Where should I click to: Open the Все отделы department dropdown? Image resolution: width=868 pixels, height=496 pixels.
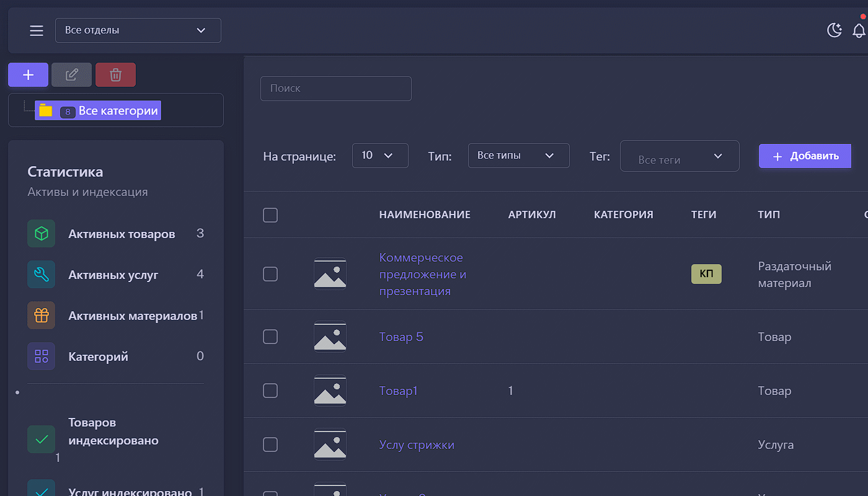138,30
